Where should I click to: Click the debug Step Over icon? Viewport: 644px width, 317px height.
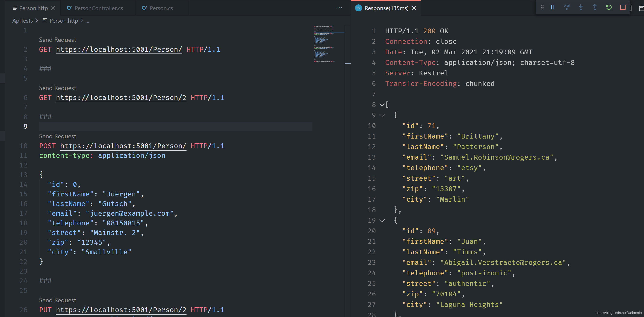(567, 7)
